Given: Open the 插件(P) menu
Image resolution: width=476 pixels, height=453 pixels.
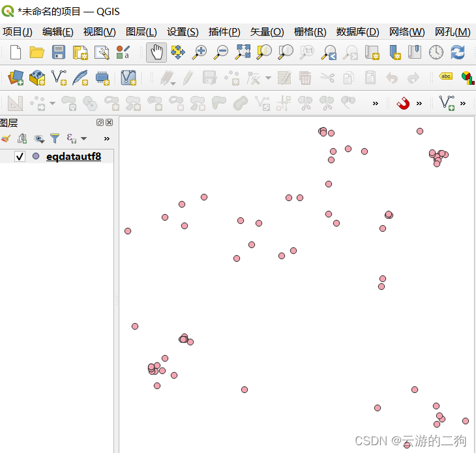Looking at the screenshot, I should pos(224,32).
